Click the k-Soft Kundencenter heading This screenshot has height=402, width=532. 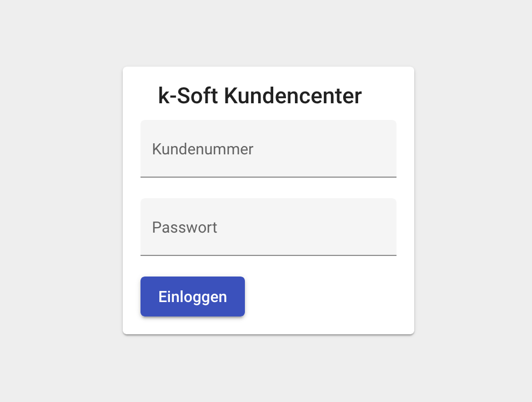260,96
